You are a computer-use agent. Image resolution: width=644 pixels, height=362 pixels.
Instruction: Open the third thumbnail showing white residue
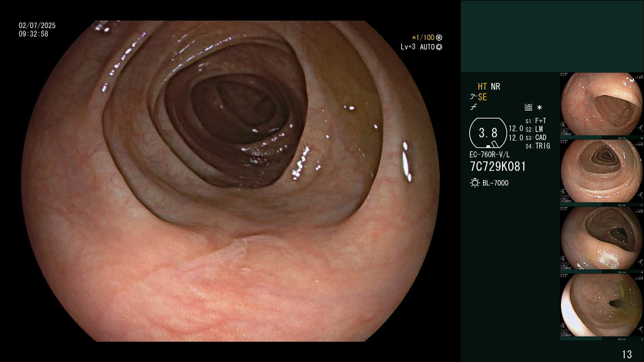601,238
